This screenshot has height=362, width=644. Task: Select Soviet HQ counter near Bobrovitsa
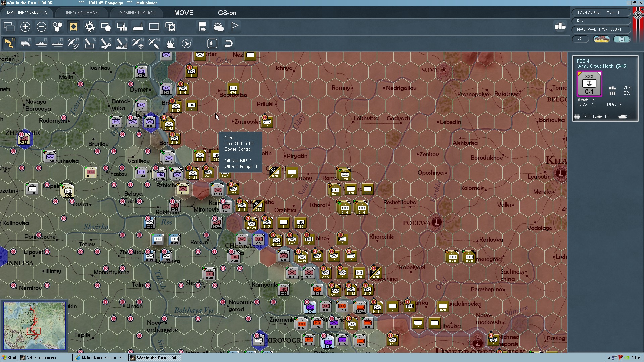(x=233, y=88)
